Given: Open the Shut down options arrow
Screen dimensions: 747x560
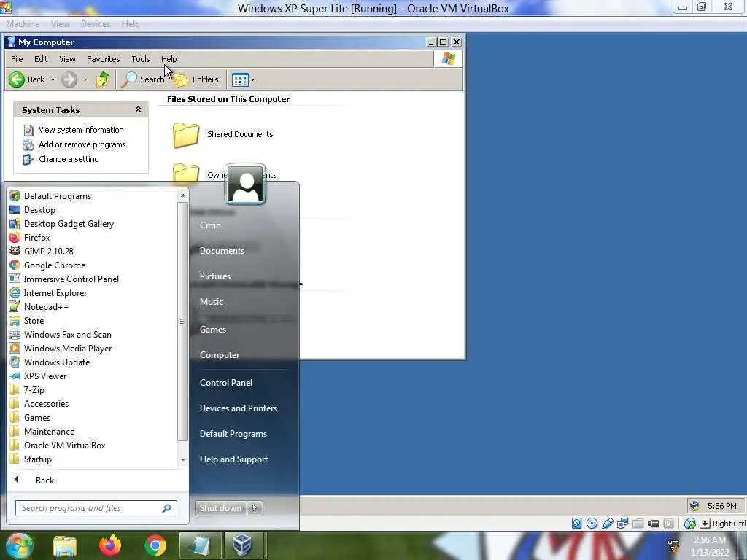Looking at the screenshot, I should [255, 508].
